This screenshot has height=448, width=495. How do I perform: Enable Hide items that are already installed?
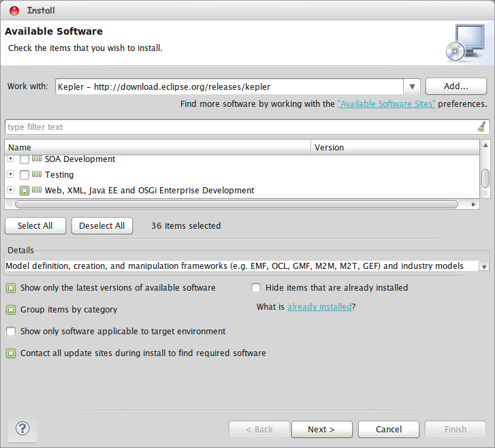pos(256,288)
